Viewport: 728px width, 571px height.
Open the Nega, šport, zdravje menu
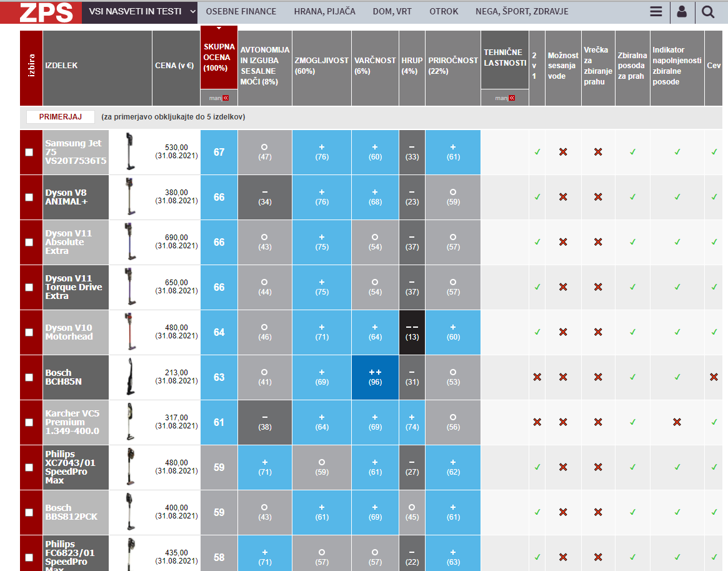pyautogui.click(x=522, y=12)
